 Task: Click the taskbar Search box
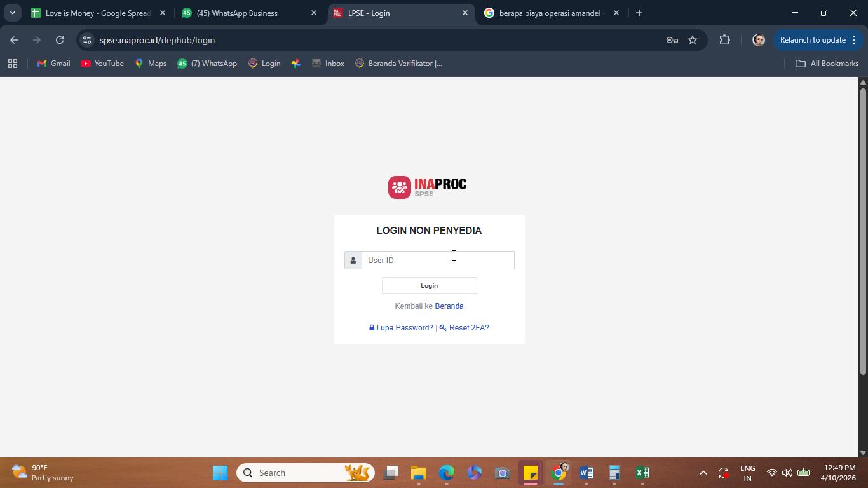pos(306,473)
